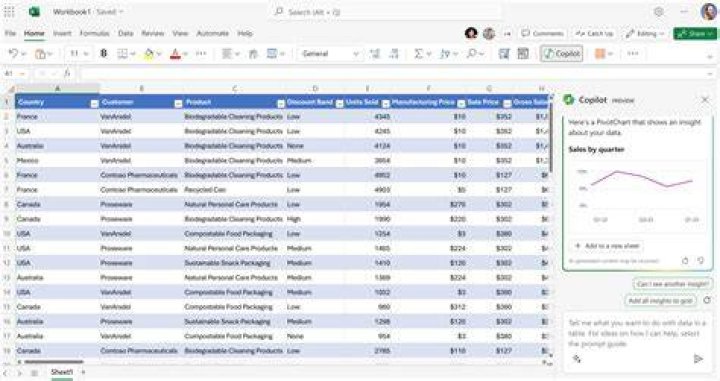
Task: Open the Customer column filter dropdown
Action: 178,104
